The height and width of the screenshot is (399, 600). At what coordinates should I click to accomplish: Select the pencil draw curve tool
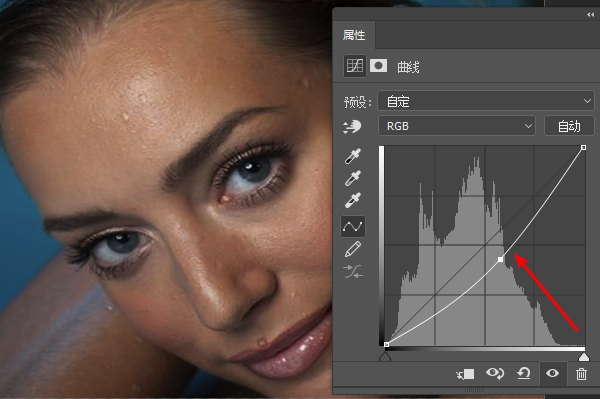pos(352,249)
